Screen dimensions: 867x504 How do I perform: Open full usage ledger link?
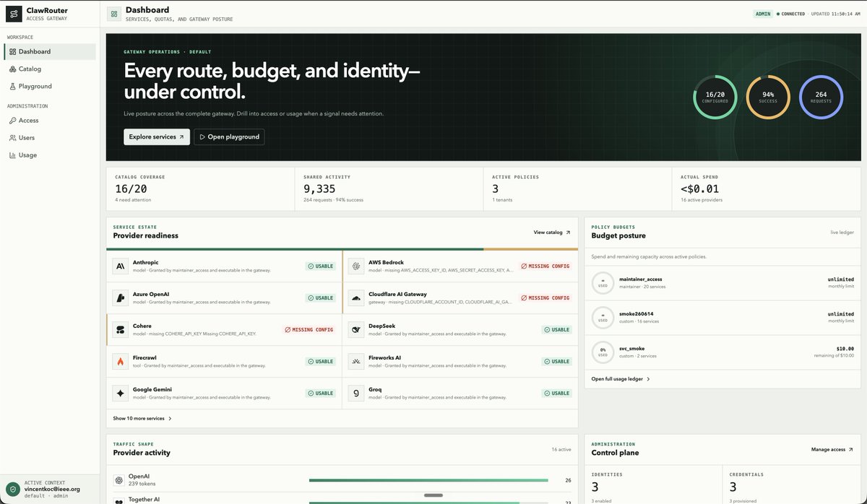[621, 378]
